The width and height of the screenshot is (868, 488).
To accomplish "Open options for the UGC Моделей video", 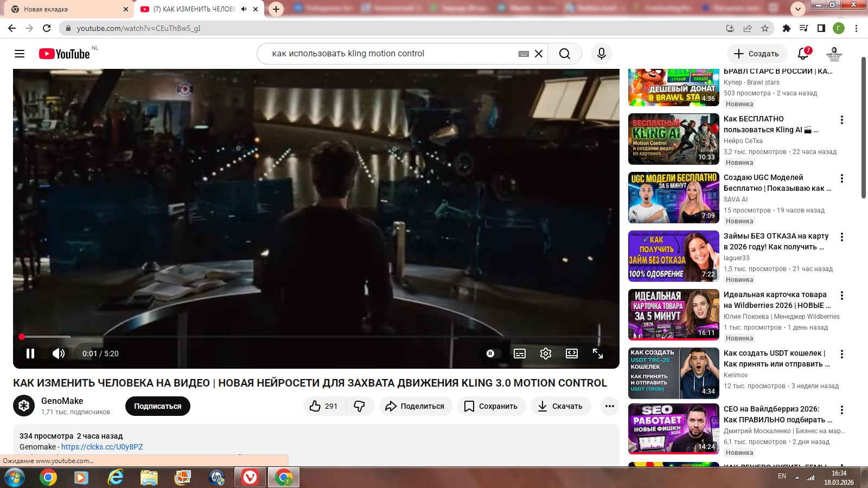I will 842,178.
